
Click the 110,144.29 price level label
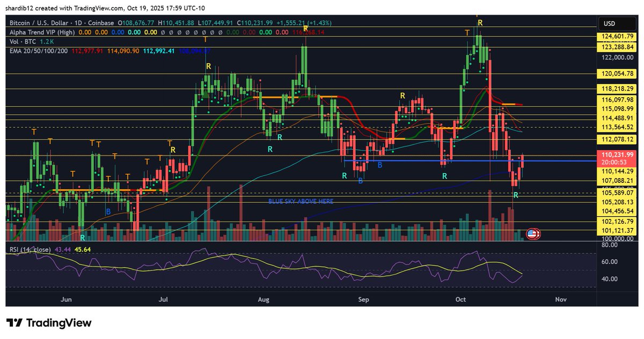point(618,171)
